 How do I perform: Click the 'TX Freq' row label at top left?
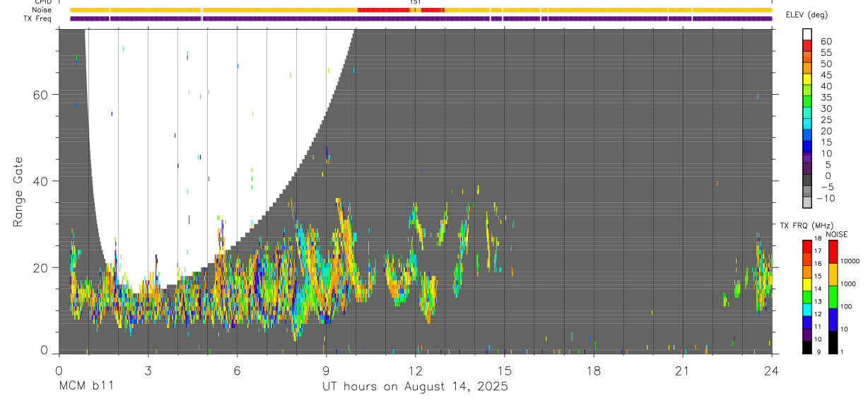tap(37, 18)
